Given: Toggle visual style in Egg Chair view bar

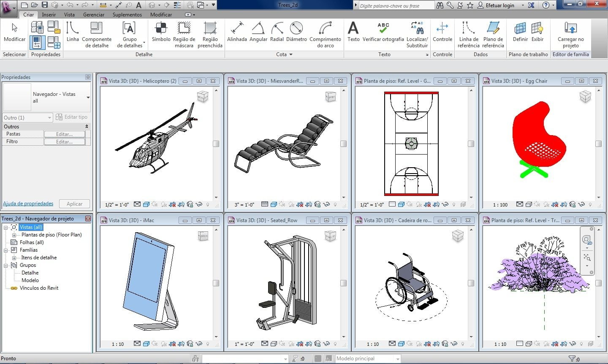Looking at the screenshot, I should [x=529, y=204].
